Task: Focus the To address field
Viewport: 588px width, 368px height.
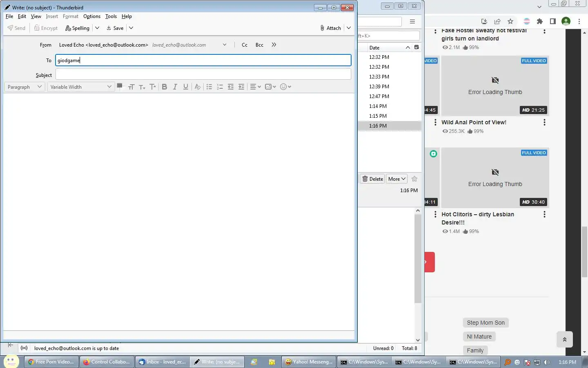Action: pos(203,60)
